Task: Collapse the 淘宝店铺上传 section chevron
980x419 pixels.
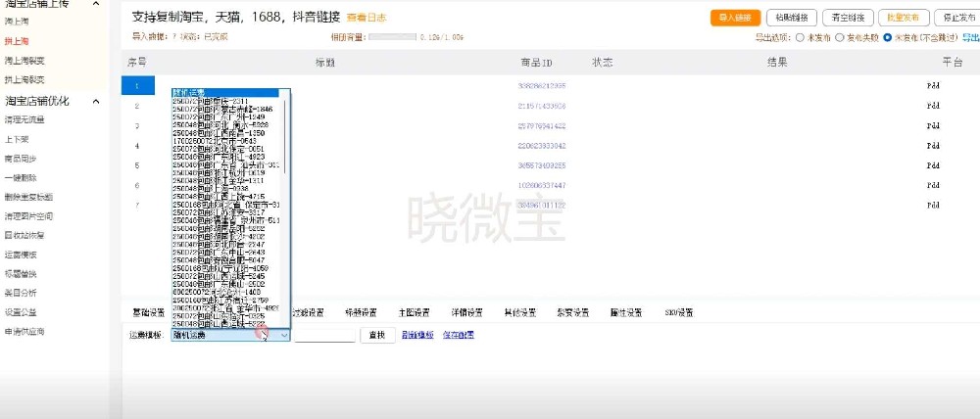Action: [x=96, y=4]
